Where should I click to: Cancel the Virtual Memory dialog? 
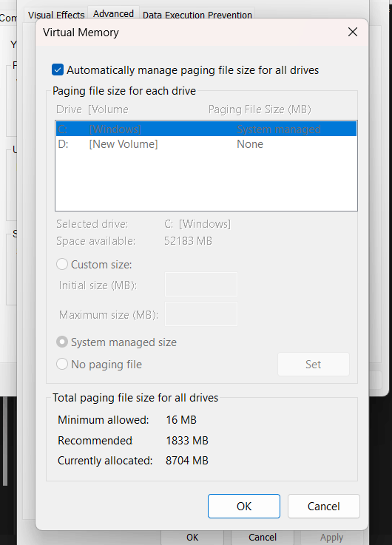[x=323, y=506]
